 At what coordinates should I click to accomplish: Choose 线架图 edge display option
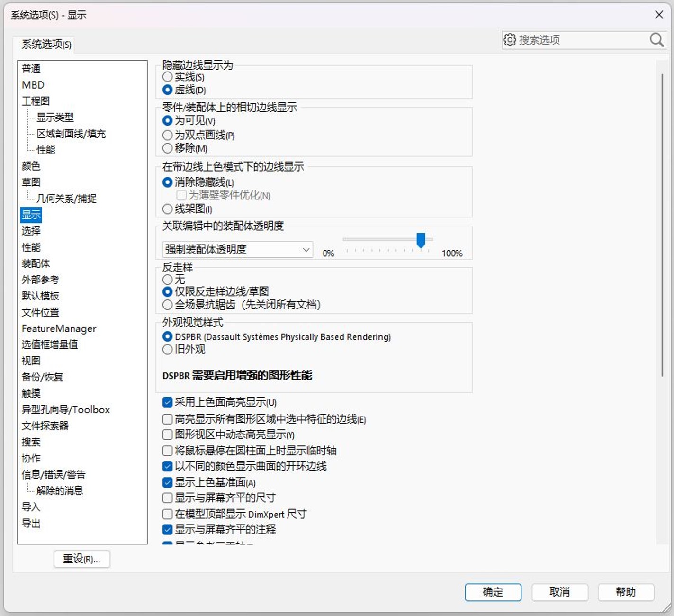pos(167,208)
